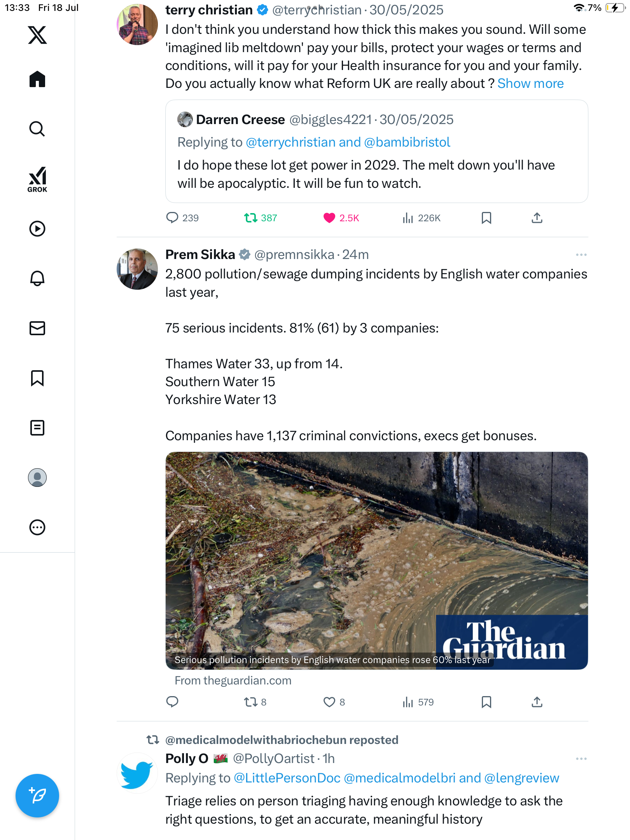
Task: Open the sidebar More circle menu
Action: pyautogui.click(x=37, y=527)
